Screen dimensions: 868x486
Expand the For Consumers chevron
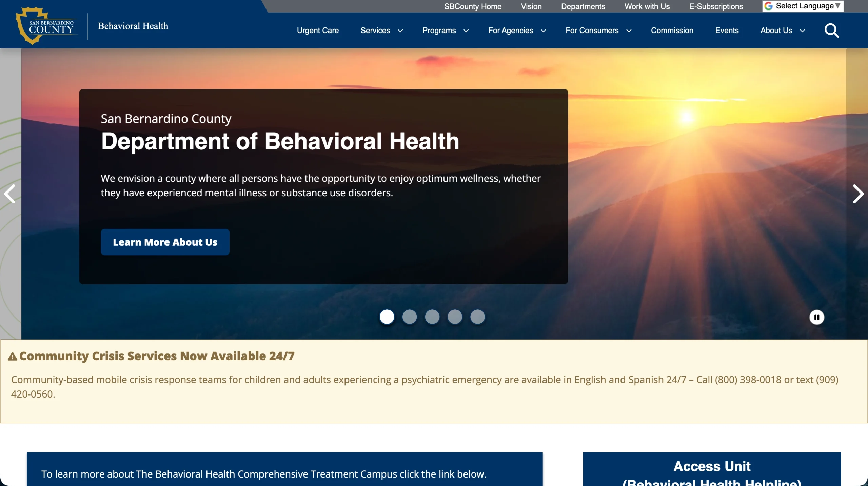pos(629,31)
